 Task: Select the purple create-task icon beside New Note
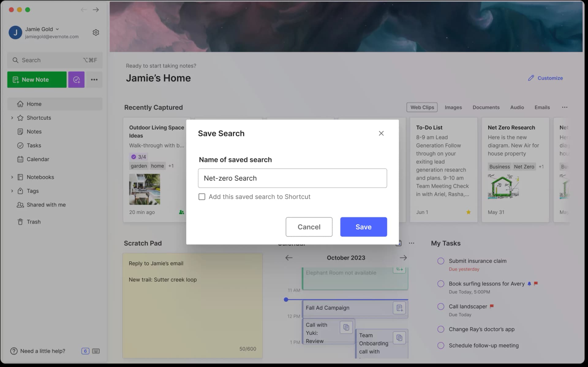click(76, 79)
